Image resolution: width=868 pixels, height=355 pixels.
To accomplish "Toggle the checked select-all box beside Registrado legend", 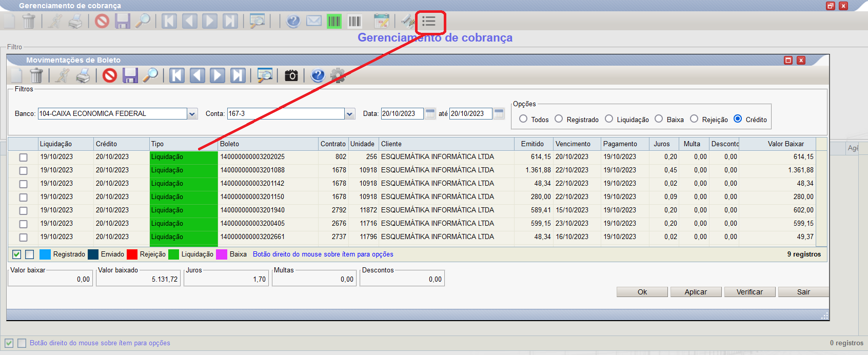I will coord(17,254).
